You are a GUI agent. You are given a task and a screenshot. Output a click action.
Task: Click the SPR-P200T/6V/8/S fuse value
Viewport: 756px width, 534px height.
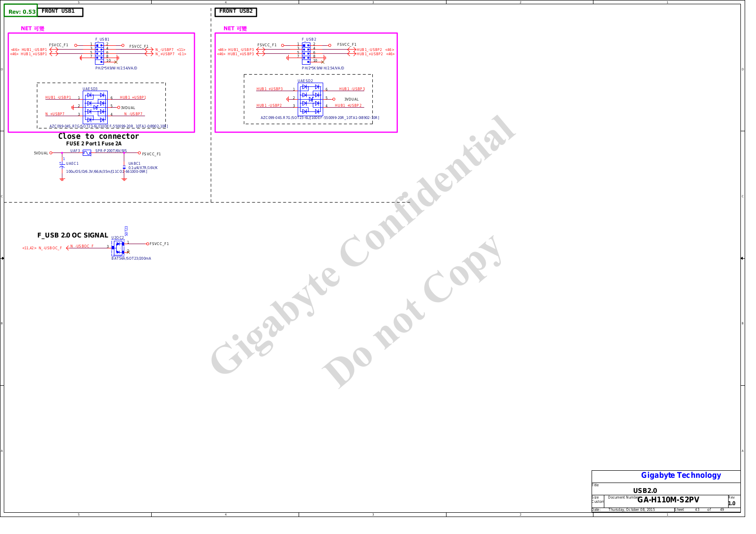[x=111, y=151]
